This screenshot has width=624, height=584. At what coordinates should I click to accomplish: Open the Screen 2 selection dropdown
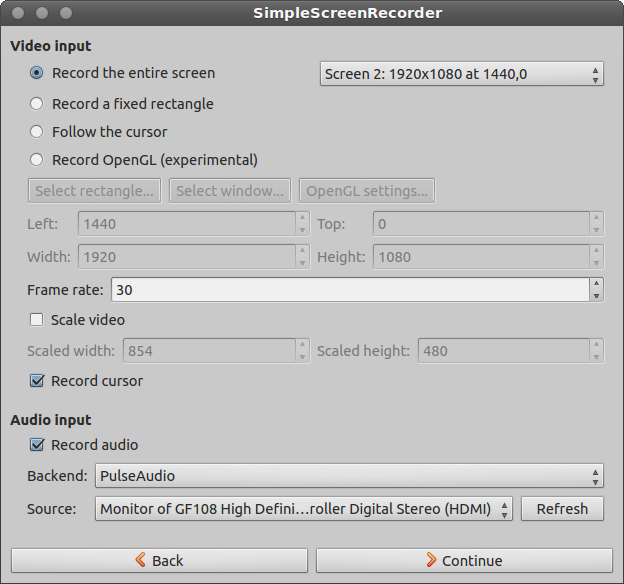461,74
